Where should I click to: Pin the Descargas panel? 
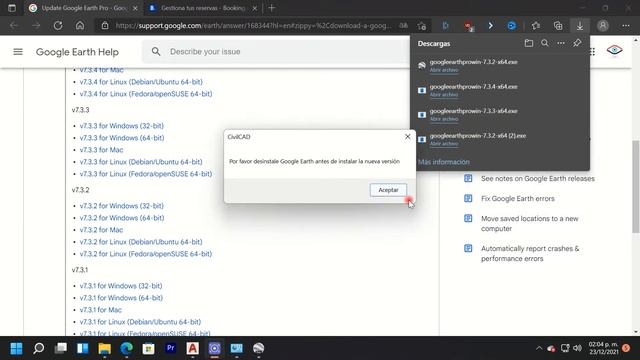coord(577,43)
